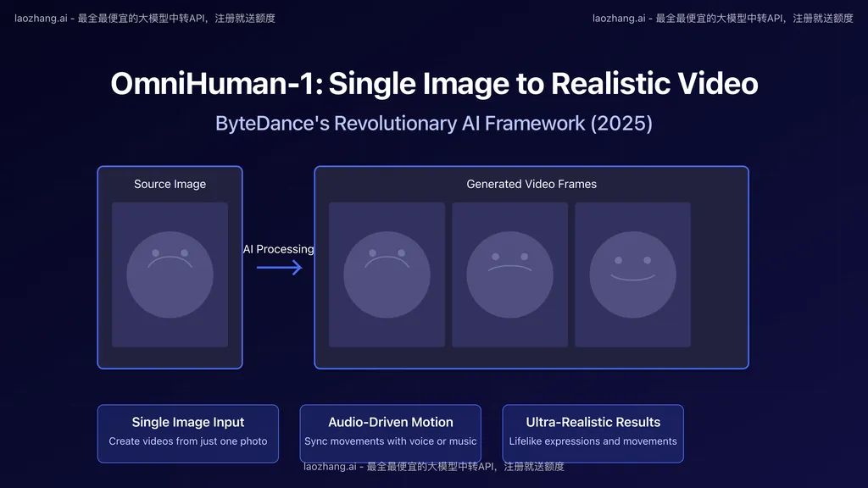Screen dimensions: 868x488
Task: Select the neutral face in the middle frame
Action: pyautogui.click(x=509, y=274)
